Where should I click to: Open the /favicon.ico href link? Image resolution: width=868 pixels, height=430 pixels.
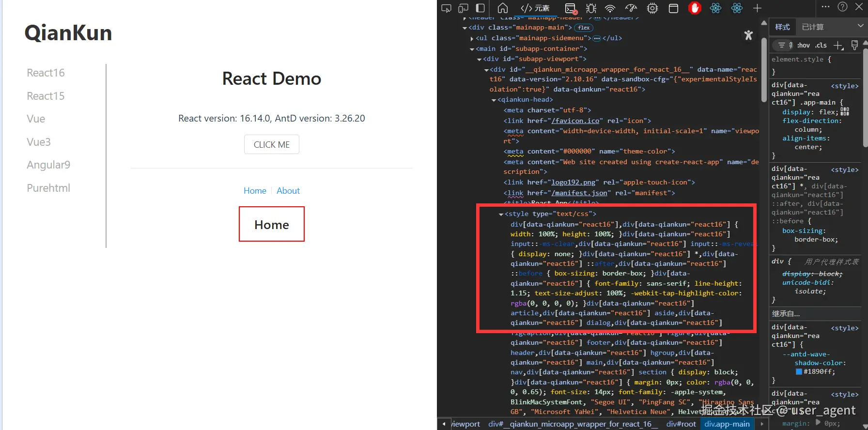(575, 121)
